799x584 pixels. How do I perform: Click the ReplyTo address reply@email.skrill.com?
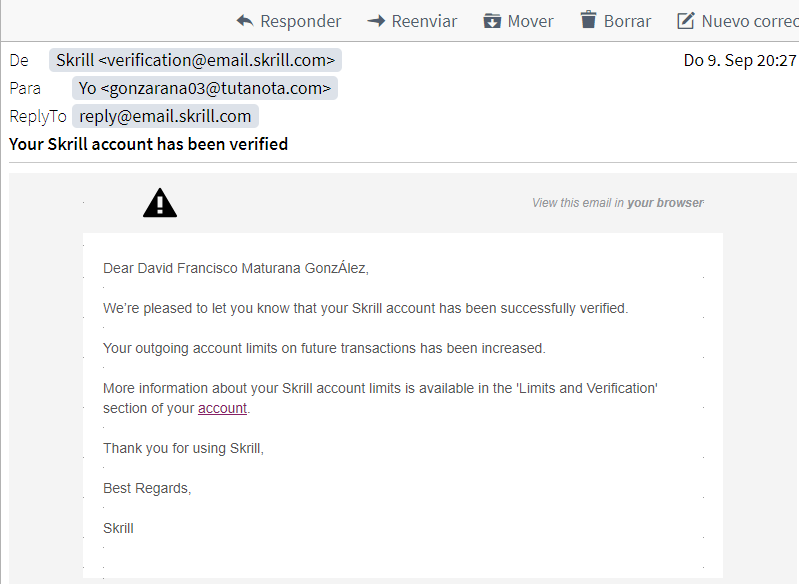coord(165,116)
